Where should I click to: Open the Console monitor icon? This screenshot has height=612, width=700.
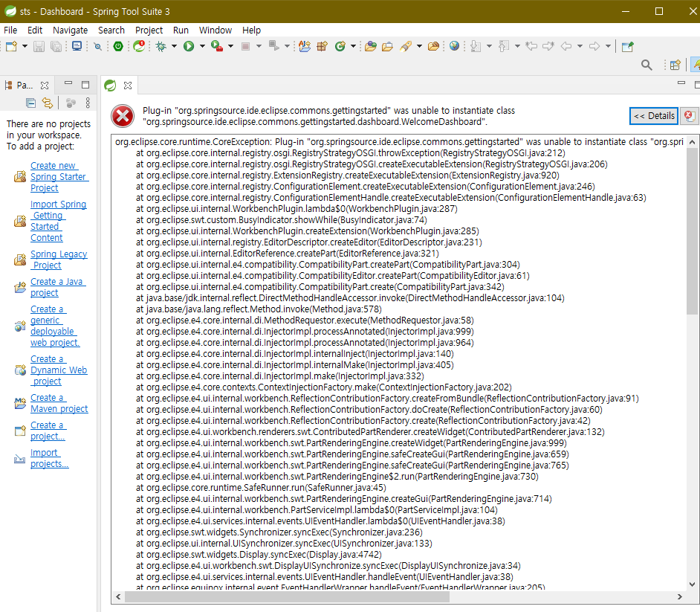[77, 46]
